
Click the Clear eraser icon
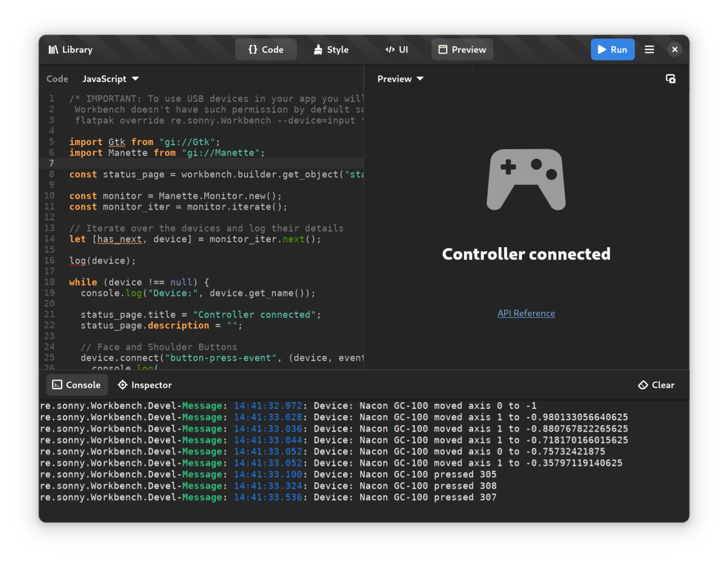(643, 385)
